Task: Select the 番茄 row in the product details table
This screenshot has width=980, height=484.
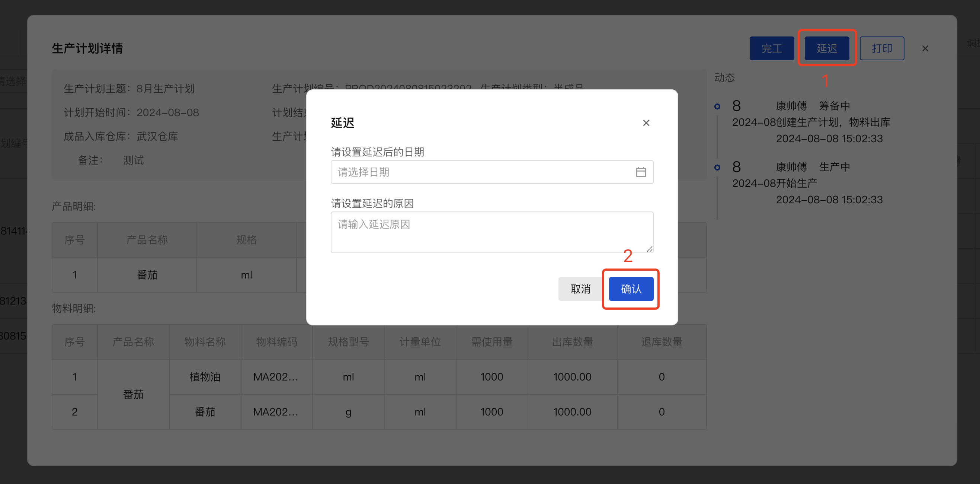Action: click(147, 274)
